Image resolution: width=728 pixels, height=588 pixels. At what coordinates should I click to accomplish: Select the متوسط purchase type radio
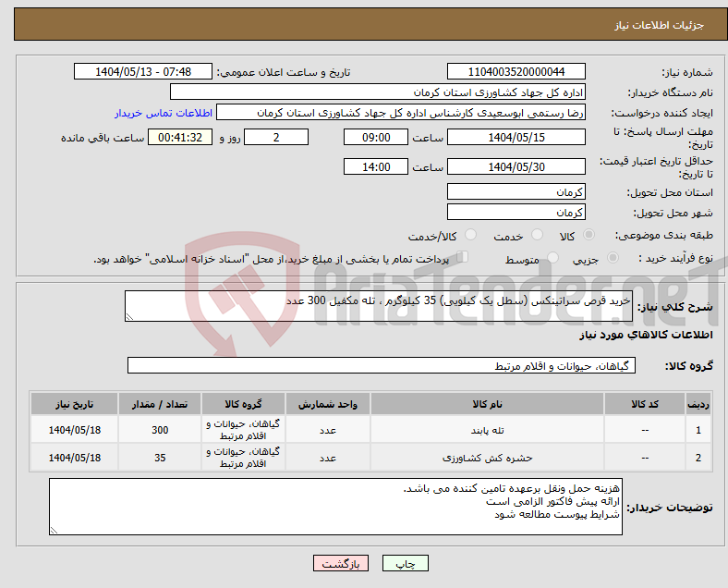(x=552, y=257)
